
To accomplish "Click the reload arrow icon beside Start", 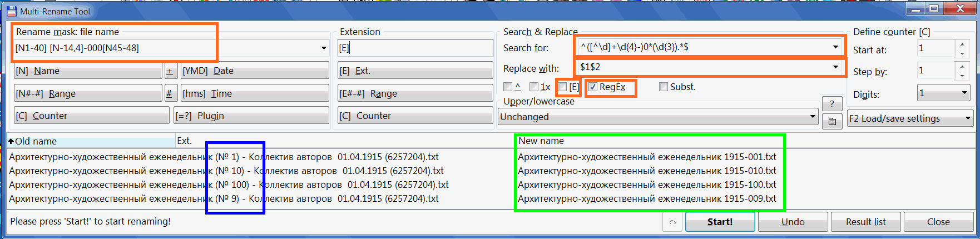I will tap(672, 222).
